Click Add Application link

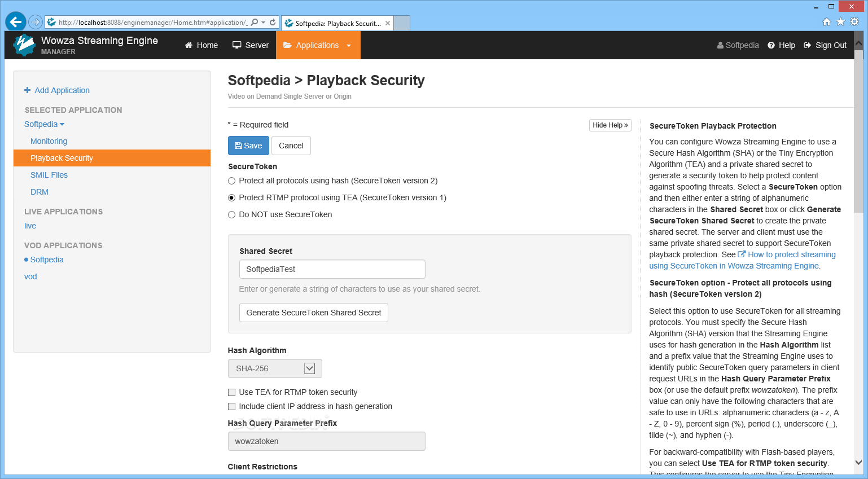point(57,90)
